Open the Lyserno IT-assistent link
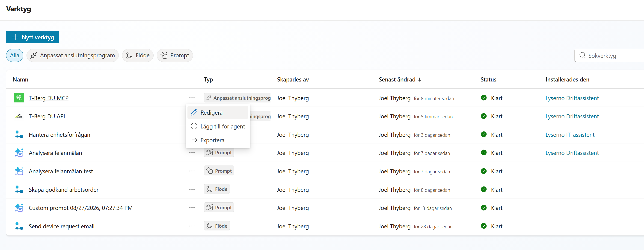644x250 pixels. pyautogui.click(x=570, y=135)
